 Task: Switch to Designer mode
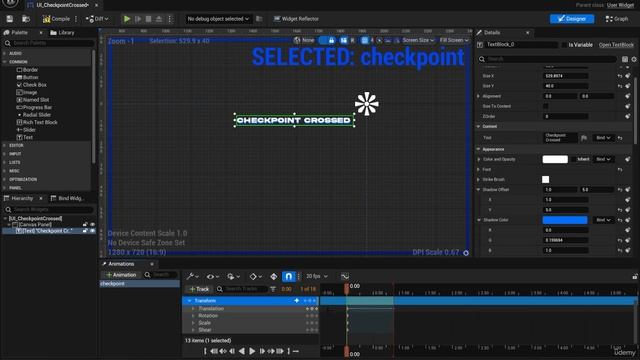point(572,19)
